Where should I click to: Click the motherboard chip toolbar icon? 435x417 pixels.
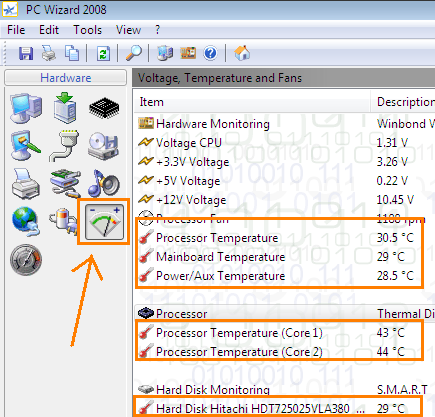point(188,53)
